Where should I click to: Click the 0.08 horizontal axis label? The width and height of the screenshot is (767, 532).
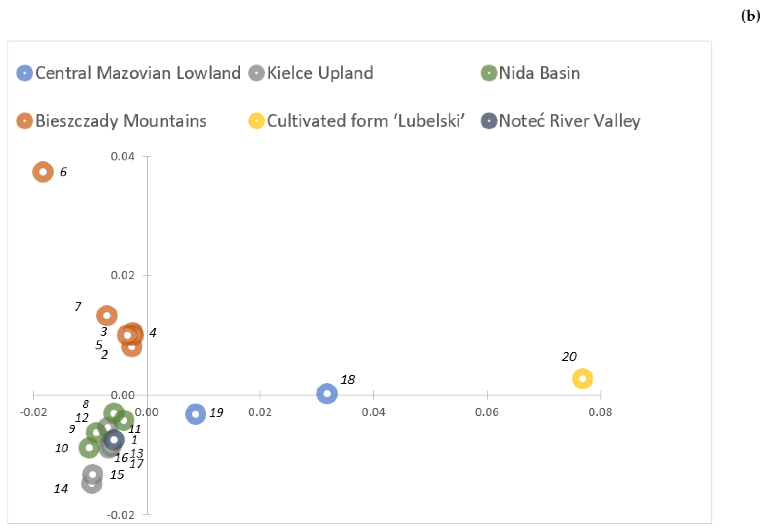point(600,412)
